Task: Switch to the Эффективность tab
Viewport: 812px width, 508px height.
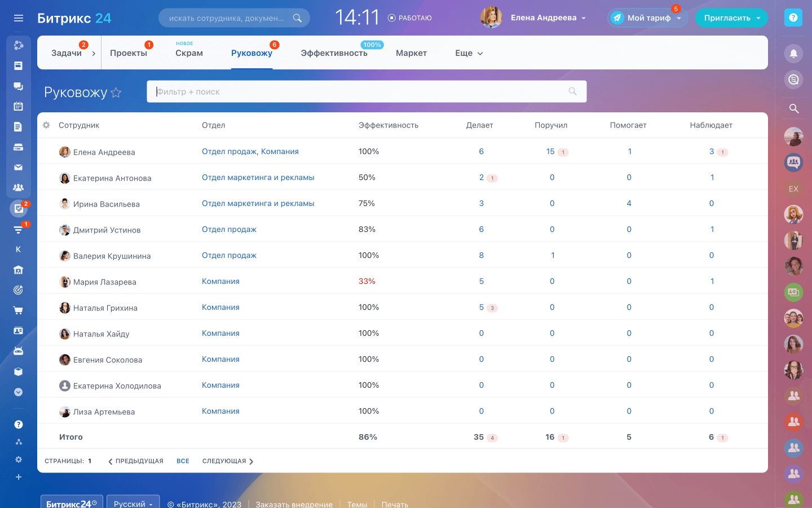Action: tap(334, 53)
